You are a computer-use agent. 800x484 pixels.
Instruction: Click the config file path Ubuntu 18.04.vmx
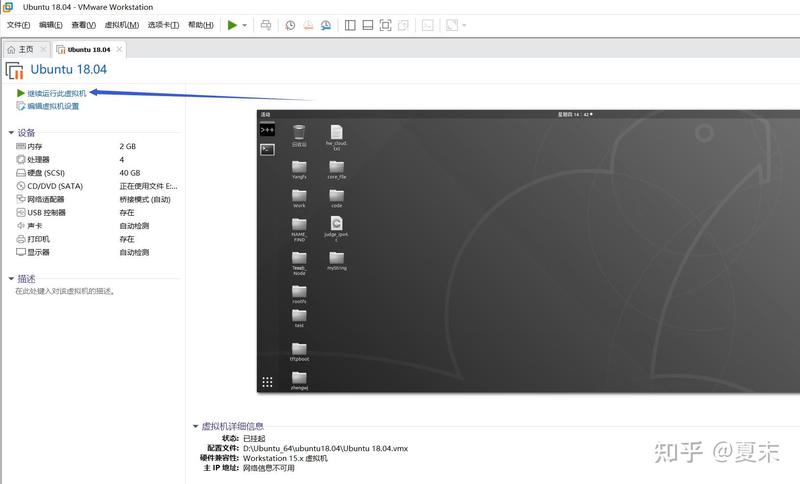tap(326, 448)
